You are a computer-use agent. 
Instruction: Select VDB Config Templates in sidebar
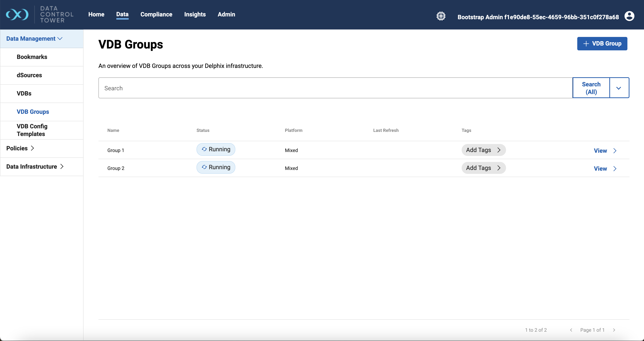pos(32,130)
